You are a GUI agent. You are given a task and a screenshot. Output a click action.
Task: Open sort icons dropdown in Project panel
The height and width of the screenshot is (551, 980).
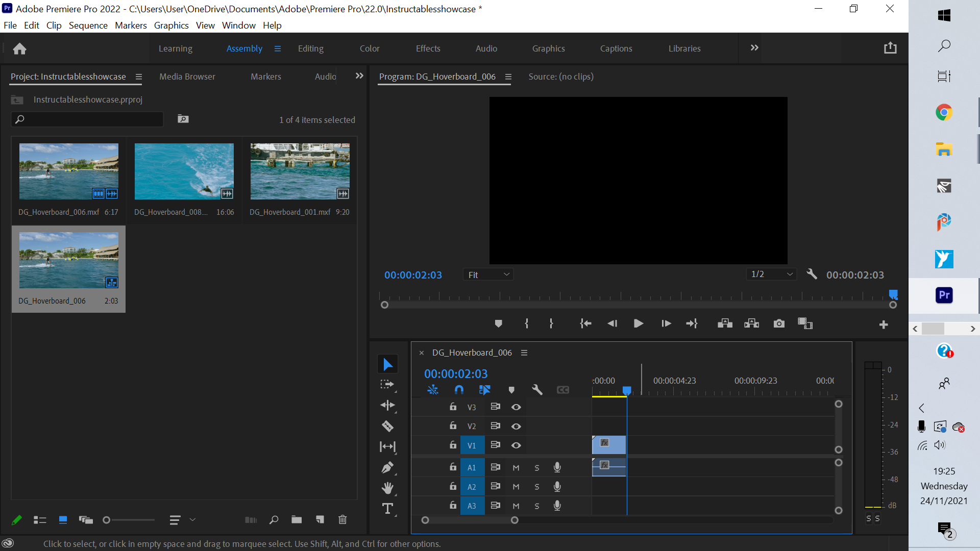pos(182,520)
